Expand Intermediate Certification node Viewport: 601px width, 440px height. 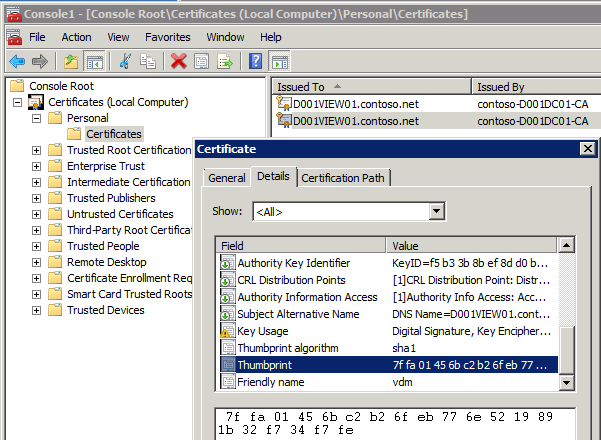[36, 182]
